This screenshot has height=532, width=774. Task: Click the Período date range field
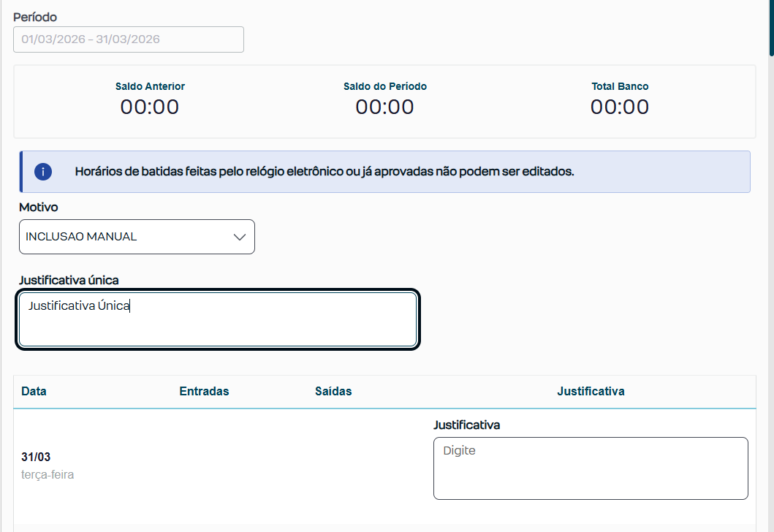[129, 39]
